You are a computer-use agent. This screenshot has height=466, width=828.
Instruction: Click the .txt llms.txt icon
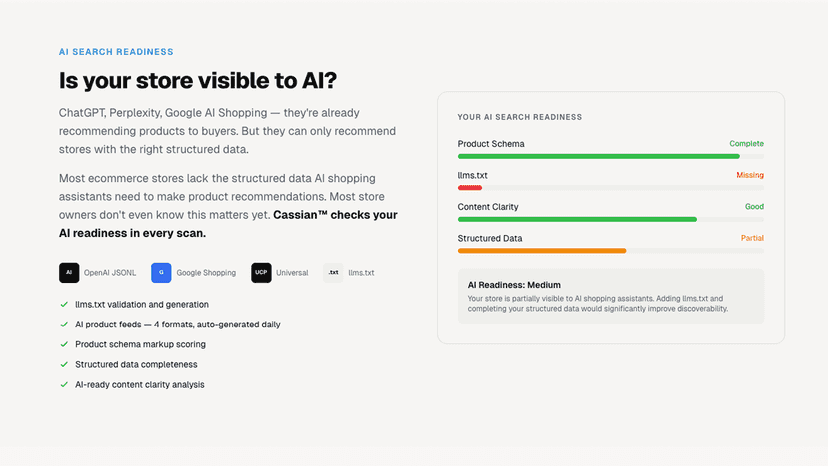pyautogui.click(x=333, y=273)
